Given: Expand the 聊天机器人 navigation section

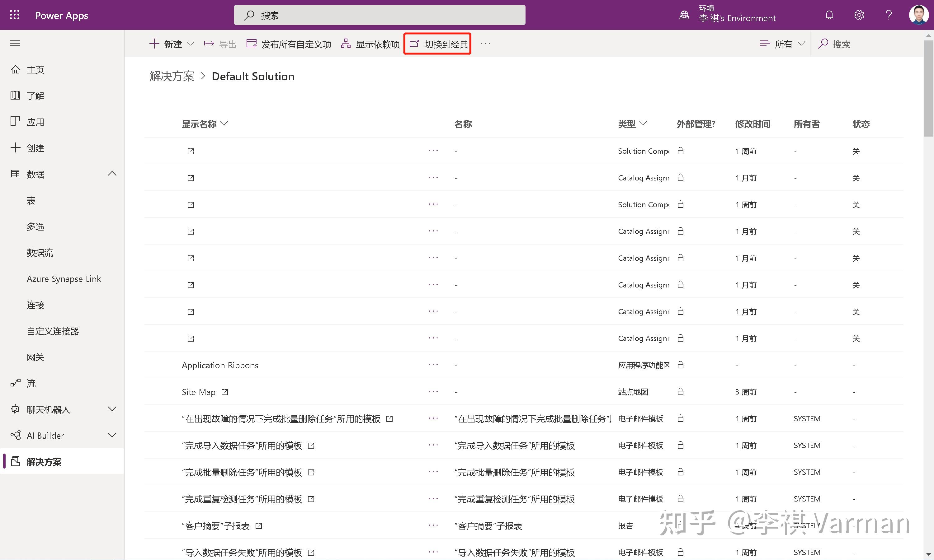Looking at the screenshot, I should tap(112, 409).
